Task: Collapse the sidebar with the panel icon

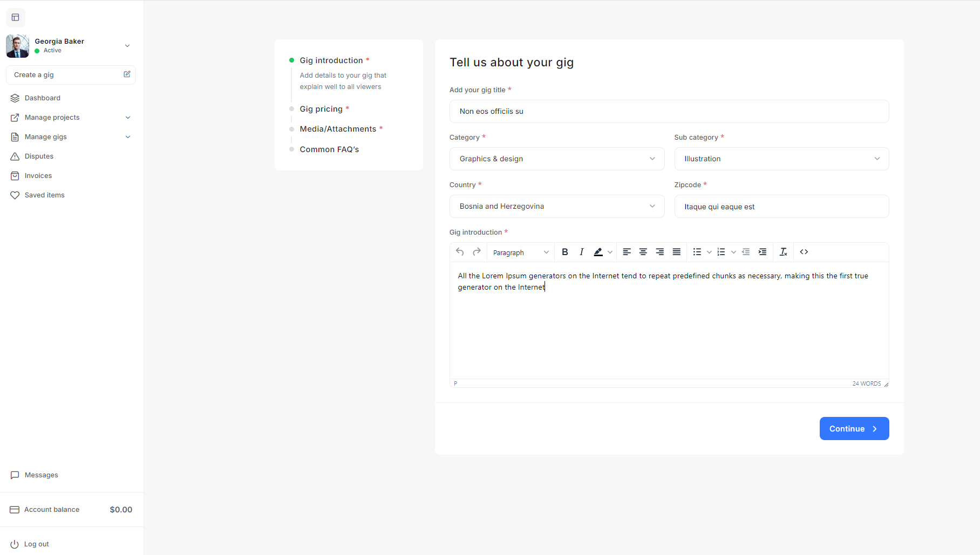Action: (x=16, y=17)
